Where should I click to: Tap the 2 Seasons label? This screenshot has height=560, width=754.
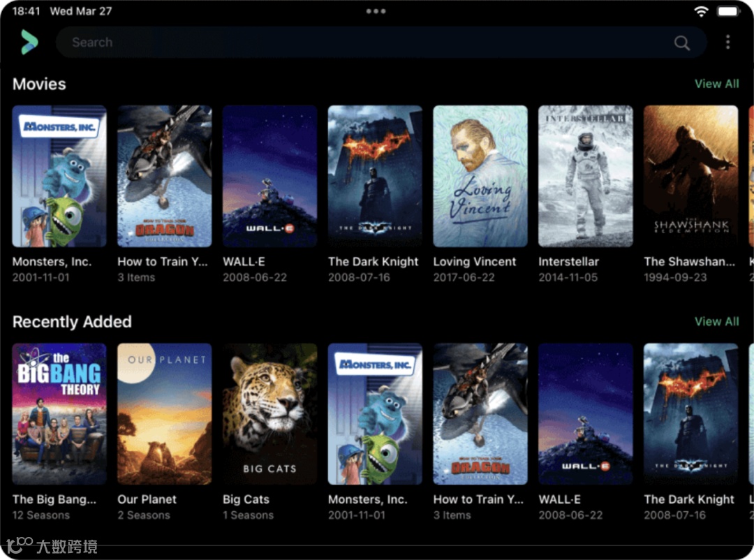coord(144,515)
